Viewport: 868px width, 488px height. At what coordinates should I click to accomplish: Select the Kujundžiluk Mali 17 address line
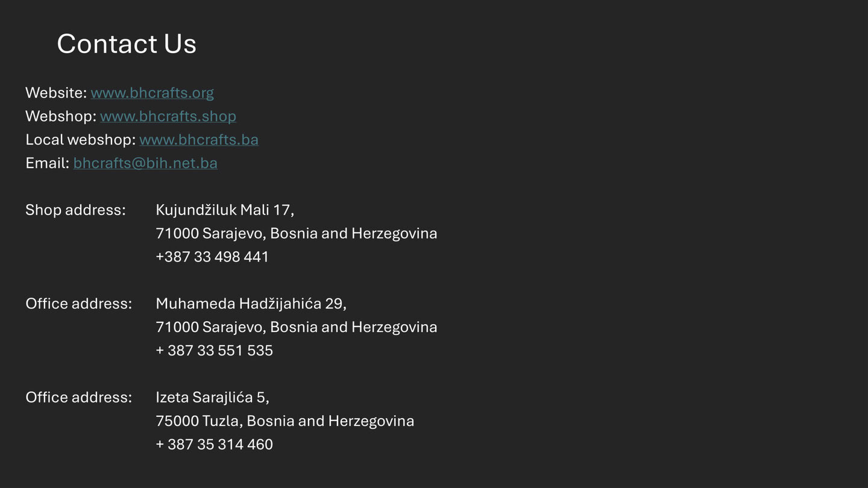[225, 210]
